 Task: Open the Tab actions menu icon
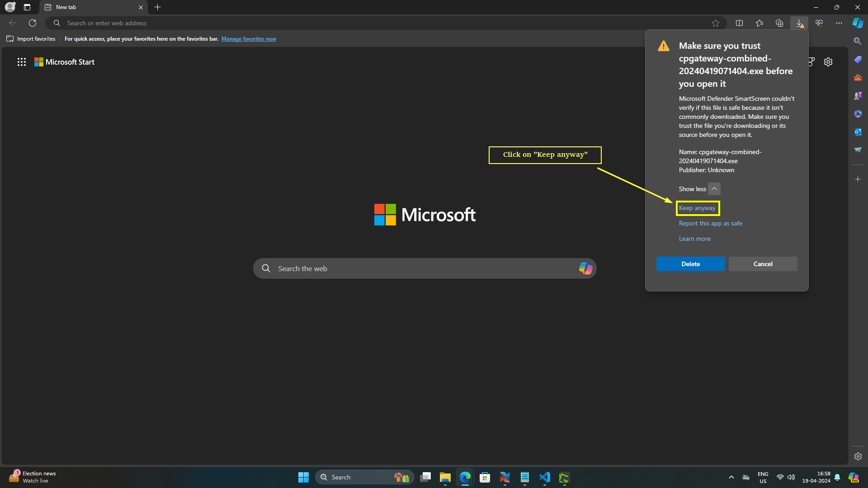coord(27,7)
